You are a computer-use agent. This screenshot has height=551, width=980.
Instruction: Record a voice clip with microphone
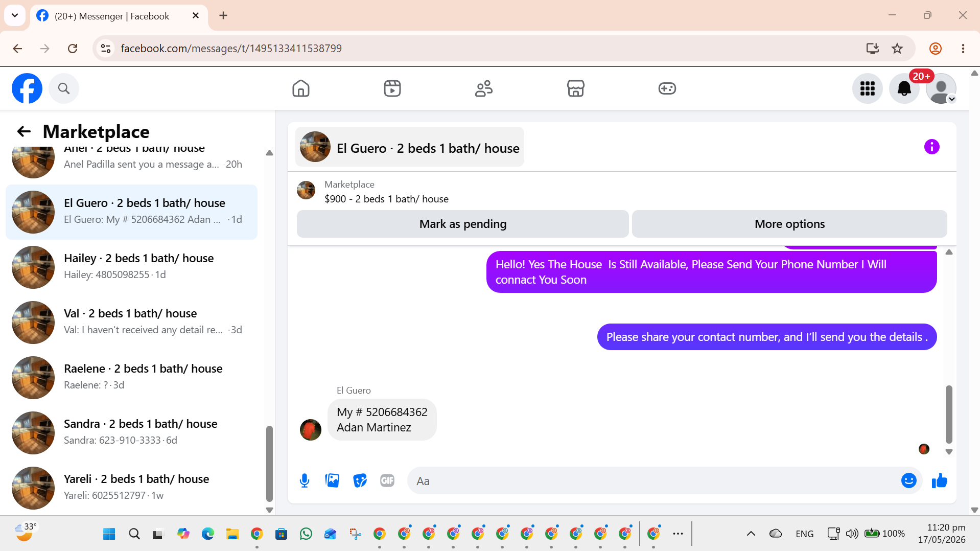tap(305, 480)
